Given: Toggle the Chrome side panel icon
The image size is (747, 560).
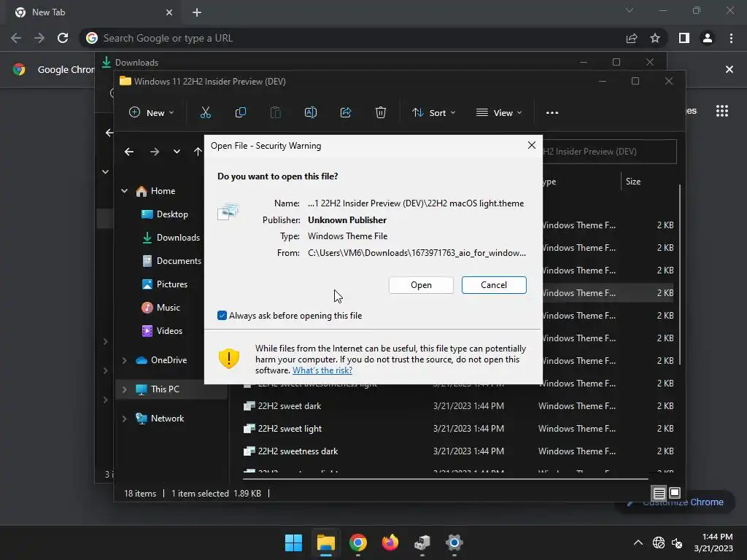Looking at the screenshot, I should coord(684,38).
